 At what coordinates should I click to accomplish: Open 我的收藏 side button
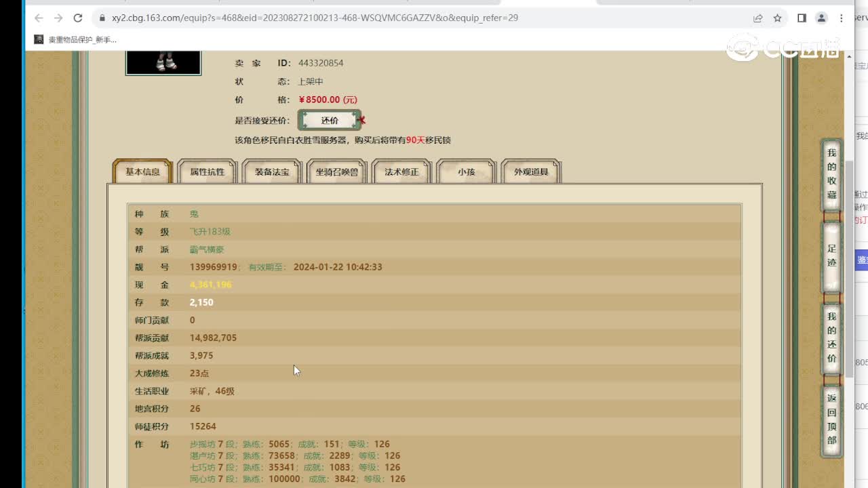[832, 174]
